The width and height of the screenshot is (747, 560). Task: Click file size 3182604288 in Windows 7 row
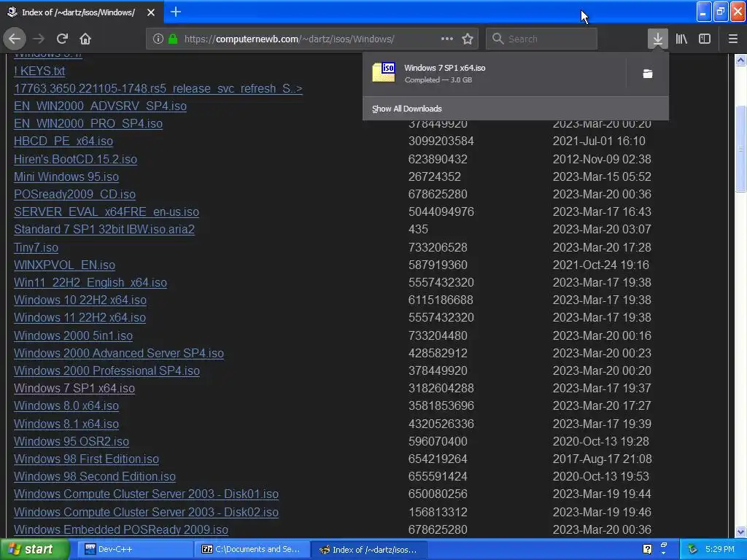click(x=441, y=388)
